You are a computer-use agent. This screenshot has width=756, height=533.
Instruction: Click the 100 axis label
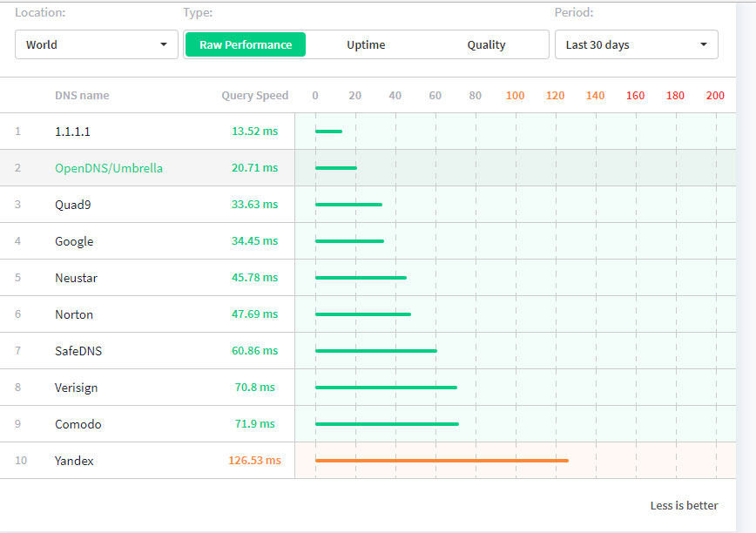point(515,96)
